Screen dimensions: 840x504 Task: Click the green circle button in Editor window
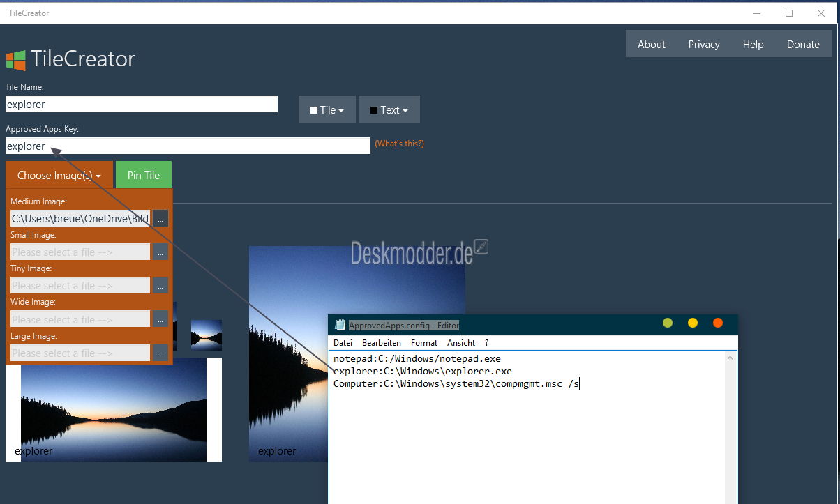tap(668, 323)
